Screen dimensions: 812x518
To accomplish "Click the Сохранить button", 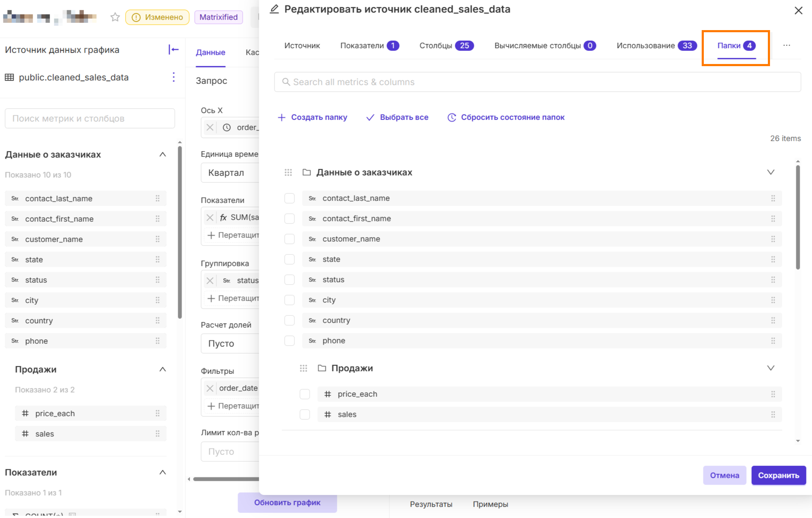I will [x=778, y=475].
